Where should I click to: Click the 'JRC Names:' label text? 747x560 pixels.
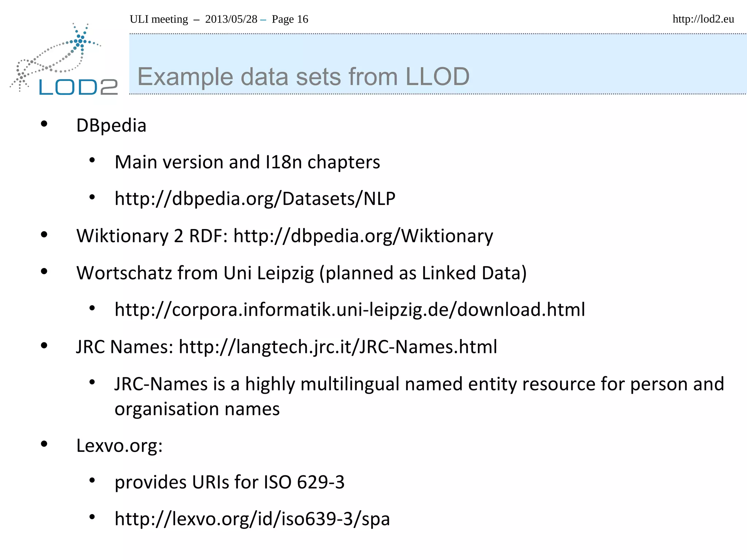(125, 347)
